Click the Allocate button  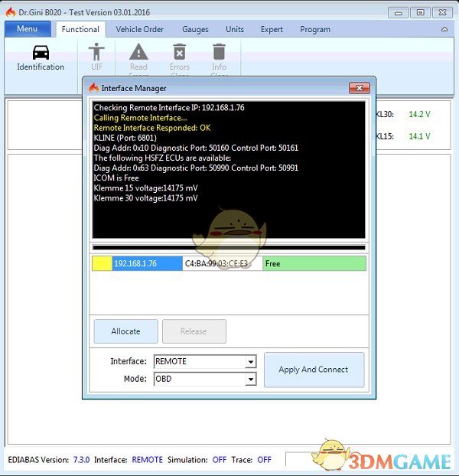(x=126, y=331)
